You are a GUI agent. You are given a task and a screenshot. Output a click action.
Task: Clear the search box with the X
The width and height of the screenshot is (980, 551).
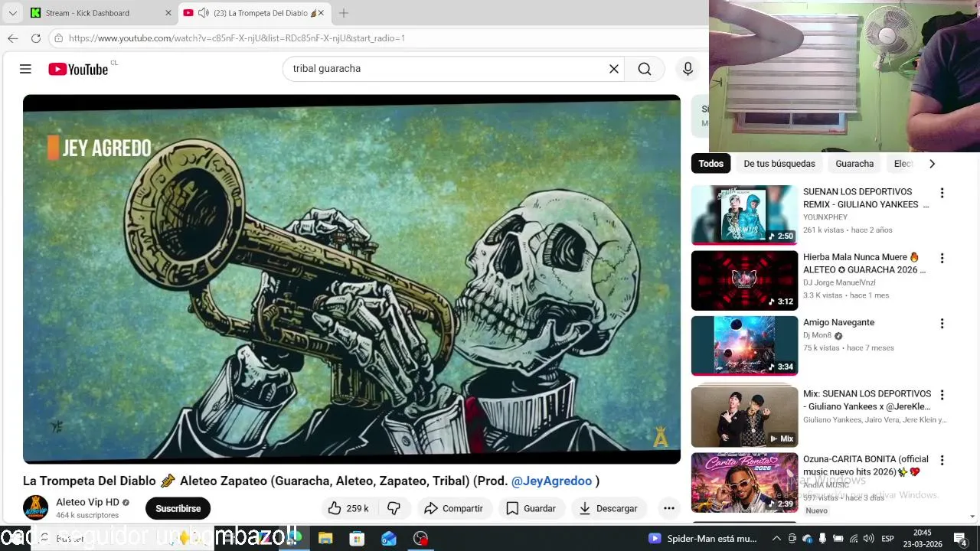coord(614,69)
